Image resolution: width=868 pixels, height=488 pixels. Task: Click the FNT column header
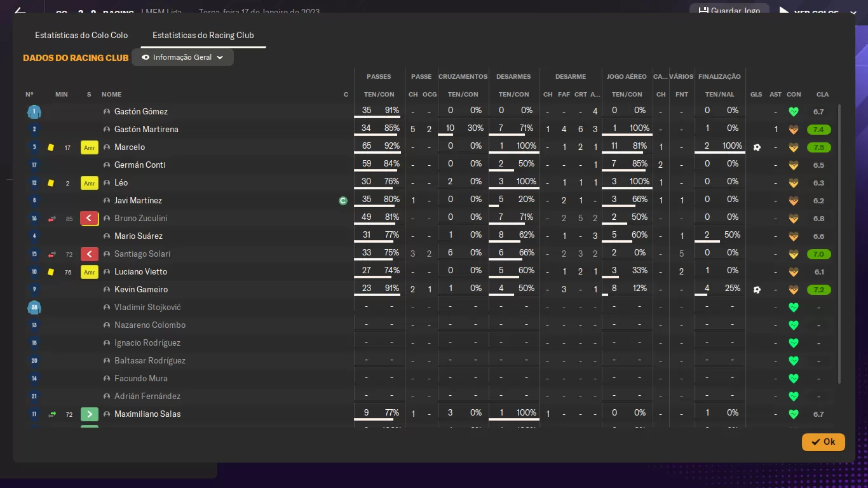coord(682,95)
